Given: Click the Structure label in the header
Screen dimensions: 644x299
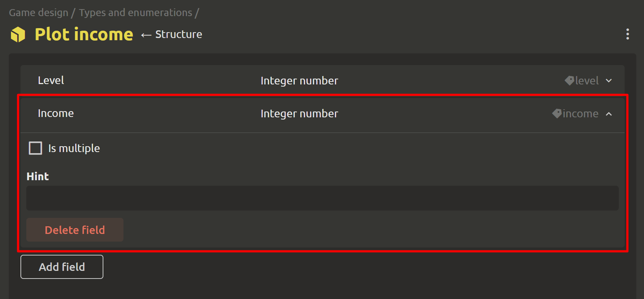Looking at the screenshot, I should tap(179, 34).
